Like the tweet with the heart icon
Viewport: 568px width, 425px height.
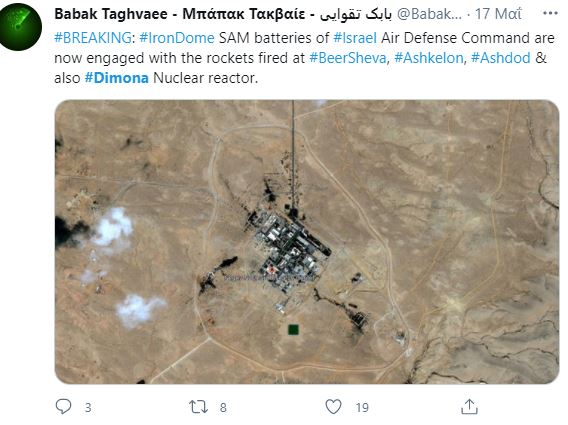pyautogui.click(x=333, y=406)
